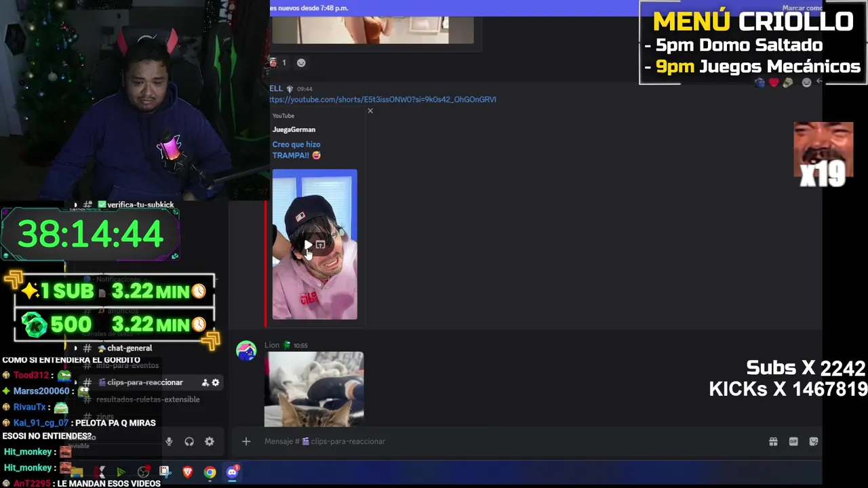Reply using the arrow in hover toolbar
Screen dimensions: 868x488
coord(818,82)
